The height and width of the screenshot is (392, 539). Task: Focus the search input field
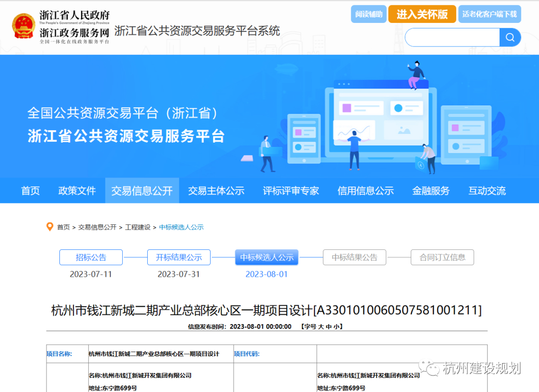[x=452, y=37]
